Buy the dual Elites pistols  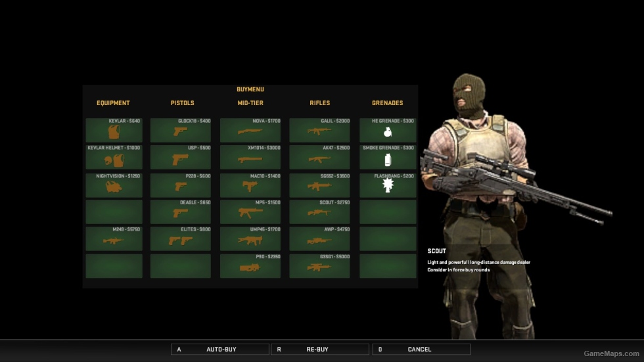click(181, 238)
